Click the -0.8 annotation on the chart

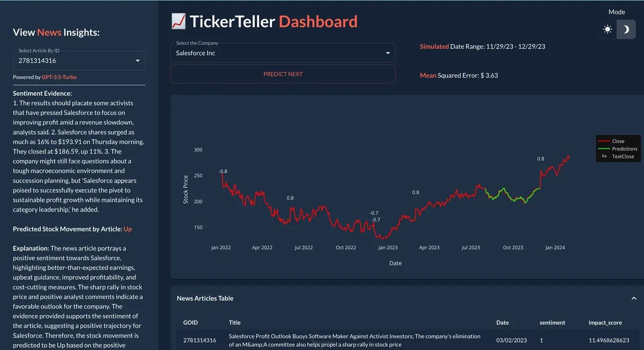click(223, 171)
